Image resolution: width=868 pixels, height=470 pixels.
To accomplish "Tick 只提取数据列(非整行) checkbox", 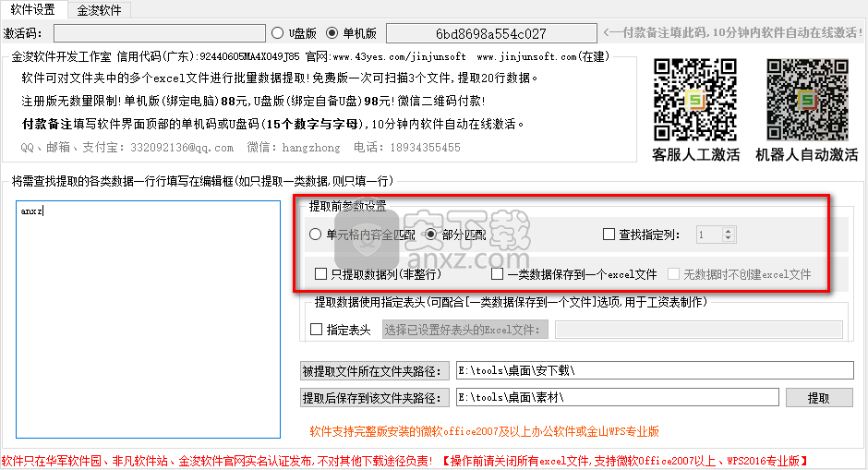I will point(320,274).
